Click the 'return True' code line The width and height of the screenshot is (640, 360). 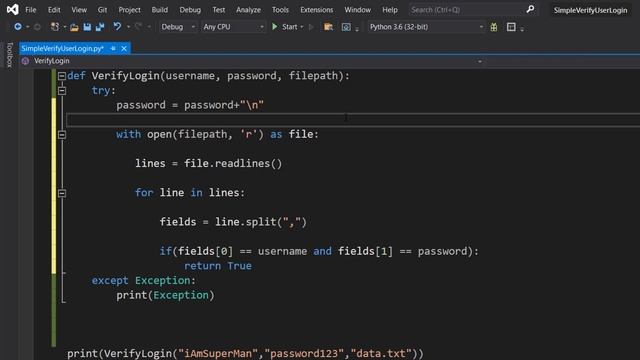coord(218,266)
